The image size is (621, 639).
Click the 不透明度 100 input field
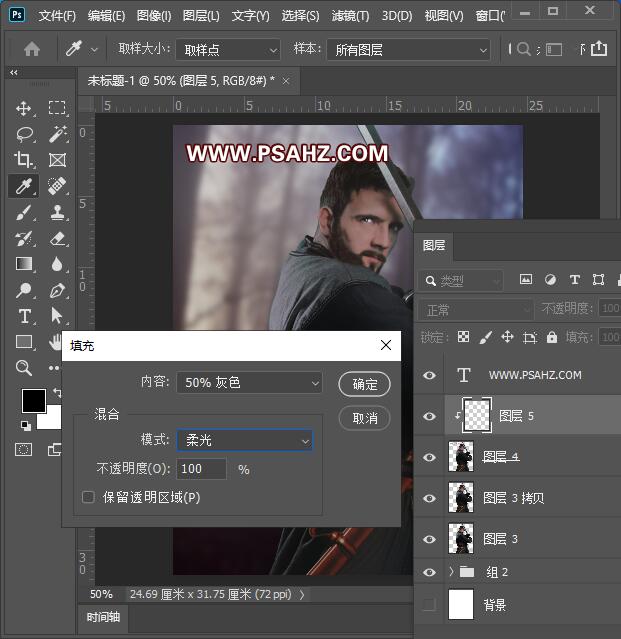click(x=201, y=469)
